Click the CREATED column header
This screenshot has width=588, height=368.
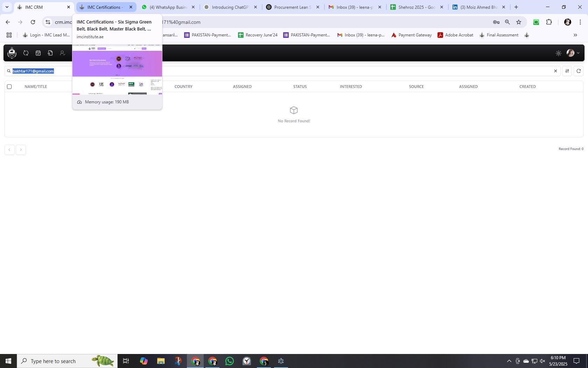pyautogui.click(x=527, y=87)
